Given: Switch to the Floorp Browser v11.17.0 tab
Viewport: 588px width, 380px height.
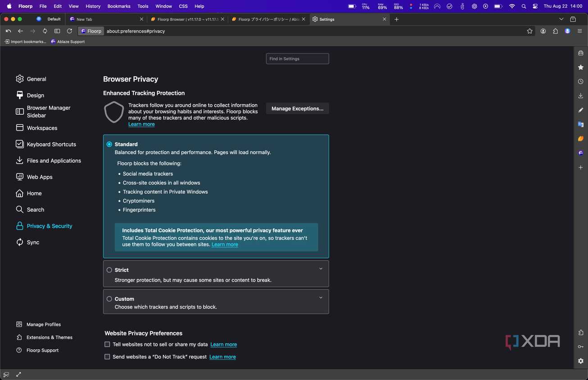Looking at the screenshot, I should point(187,19).
